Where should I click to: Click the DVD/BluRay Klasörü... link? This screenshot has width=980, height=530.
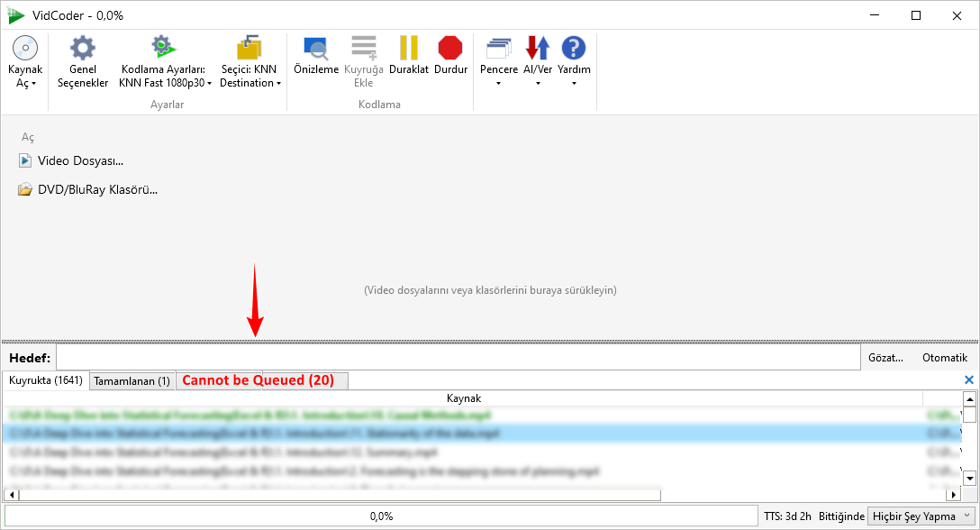97,189
